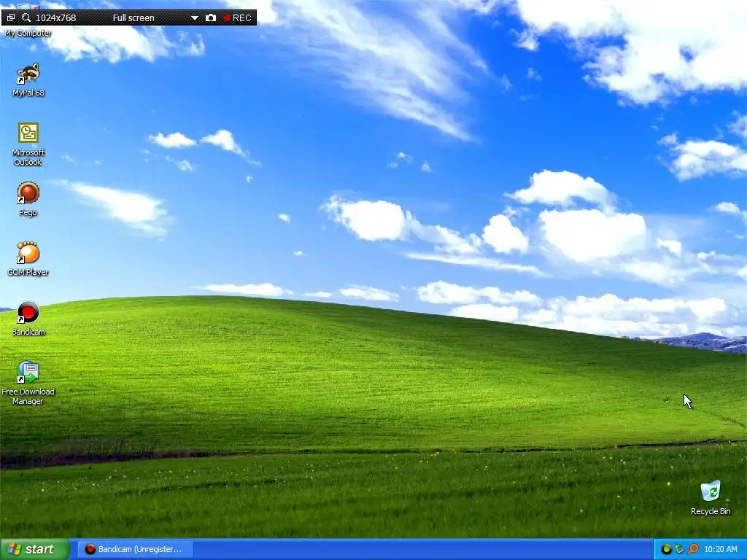The width and height of the screenshot is (747, 560).
Task: Click the Bandicam window-mode icon in the recording bar
Action: [x=10, y=17]
